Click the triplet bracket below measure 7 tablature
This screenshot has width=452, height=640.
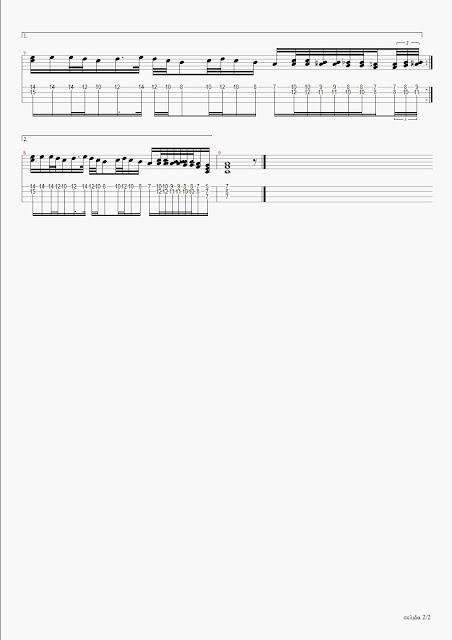coord(405,119)
